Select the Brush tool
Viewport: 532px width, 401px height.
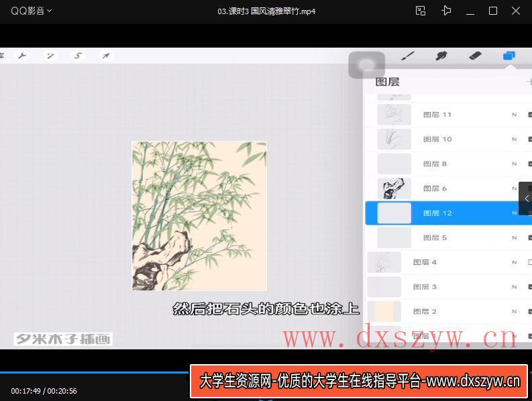coord(408,56)
